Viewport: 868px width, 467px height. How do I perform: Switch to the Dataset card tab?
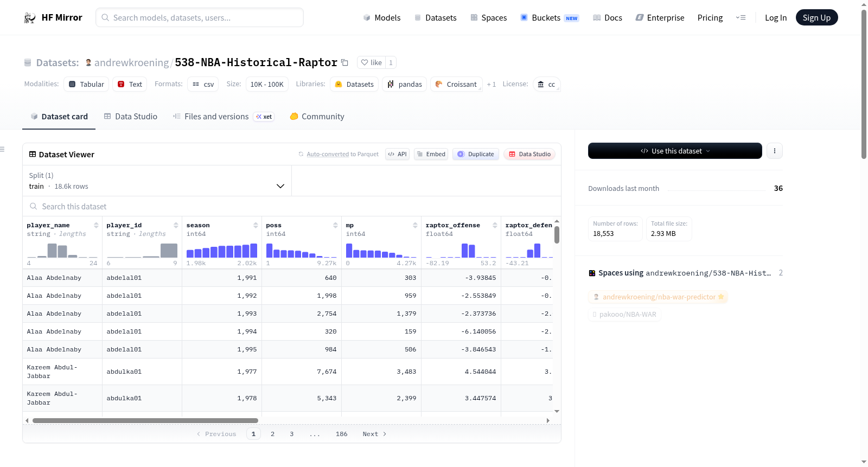click(x=59, y=117)
